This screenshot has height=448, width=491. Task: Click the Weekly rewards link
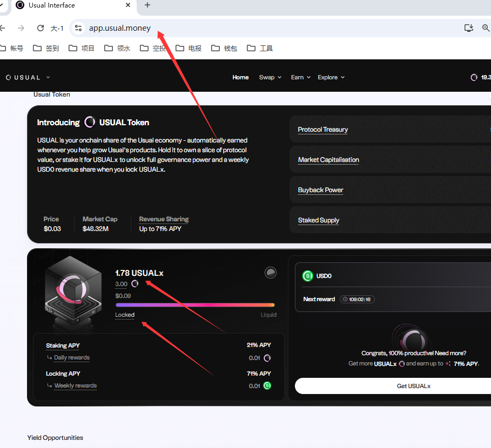click(x=76, y=385)
